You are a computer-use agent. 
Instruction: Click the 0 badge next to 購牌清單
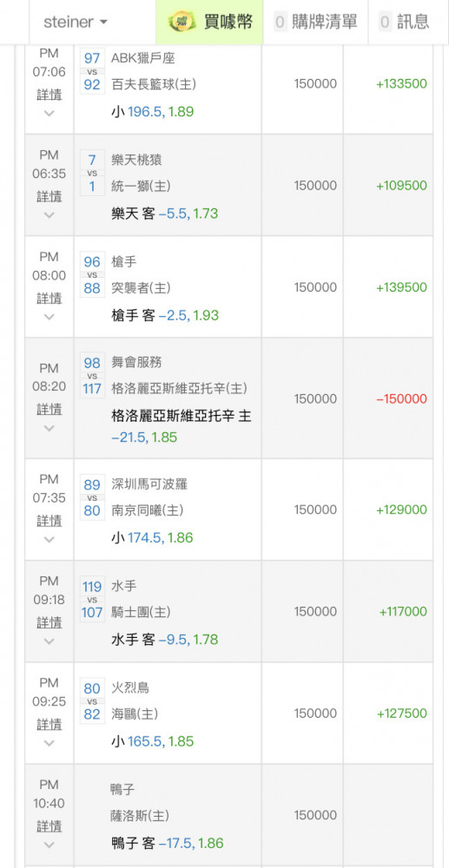(281, 23)
